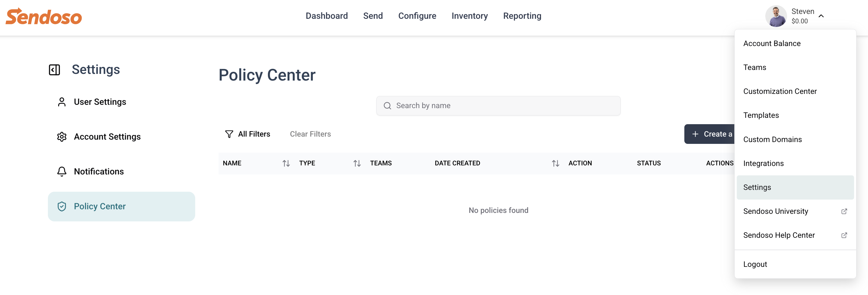Choose Templates in the user menu
This screenshot has width=868, height=295.
(795, 115)
